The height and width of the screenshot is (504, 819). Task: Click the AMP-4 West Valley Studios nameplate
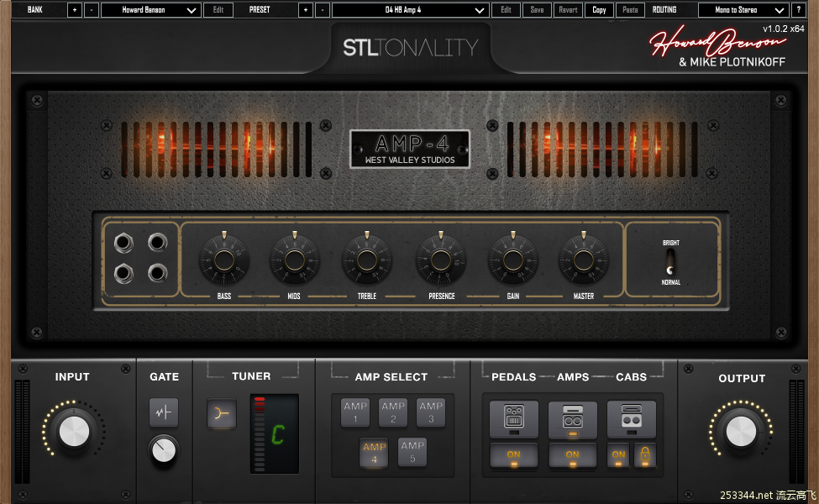pyautogui.click(x=410, y=149)
